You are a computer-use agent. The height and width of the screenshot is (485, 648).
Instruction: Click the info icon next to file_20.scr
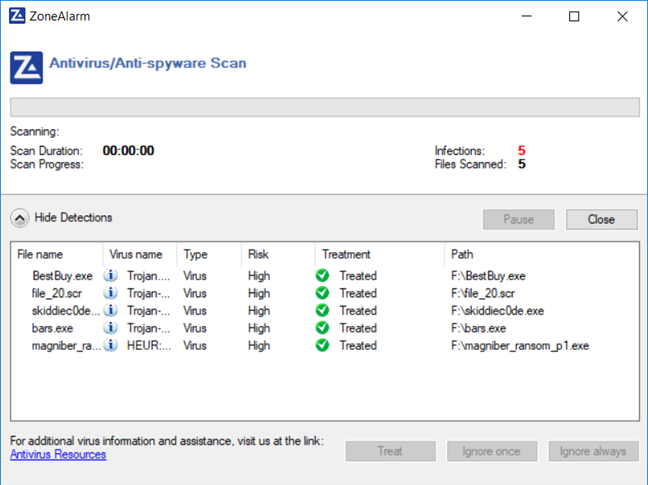pyautogui.click(x=110, y=293)
